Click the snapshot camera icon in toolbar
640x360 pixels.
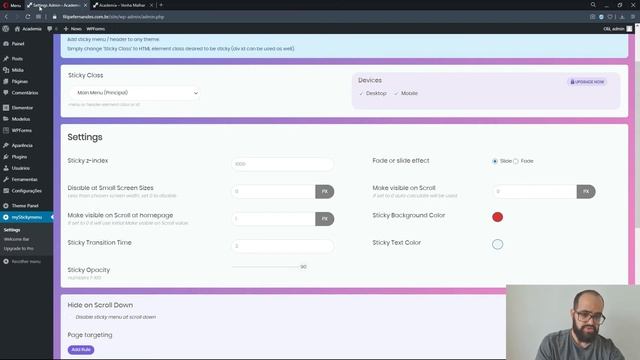click(592, 17)
